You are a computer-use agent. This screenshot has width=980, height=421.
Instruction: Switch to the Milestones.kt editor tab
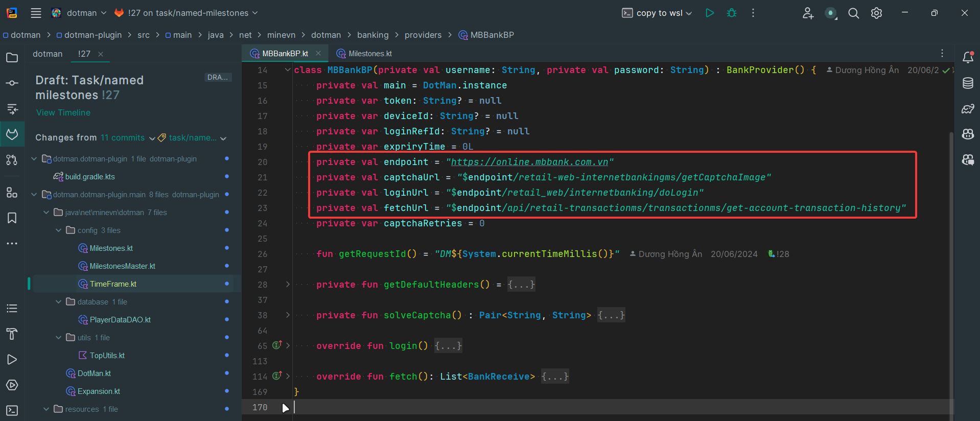click(369, 54)
